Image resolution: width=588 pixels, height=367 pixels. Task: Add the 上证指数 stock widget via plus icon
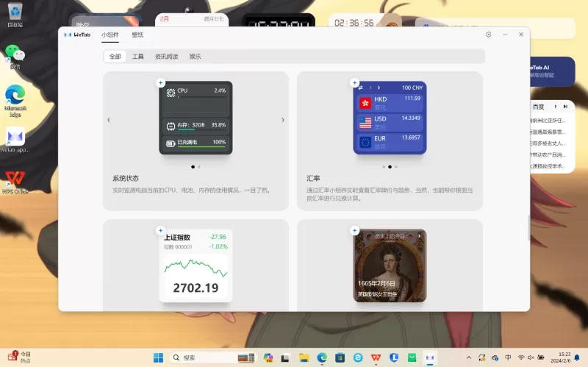[160, 231]
